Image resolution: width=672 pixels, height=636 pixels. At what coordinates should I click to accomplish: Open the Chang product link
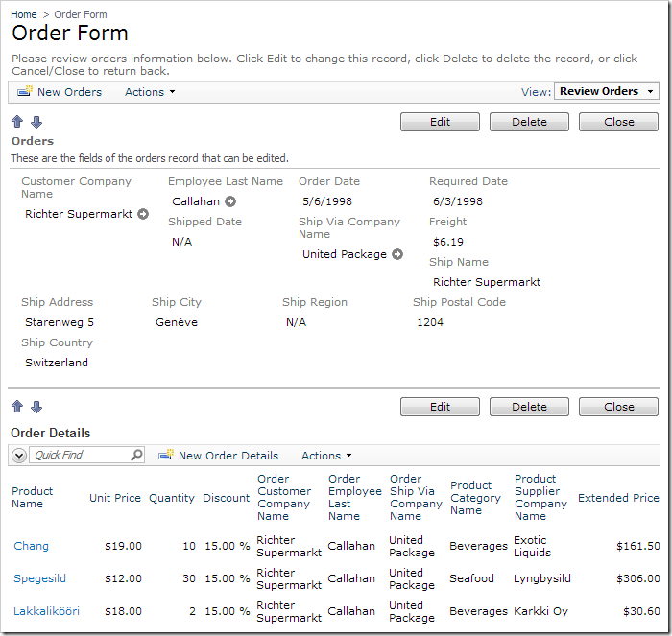coord(32,546)
